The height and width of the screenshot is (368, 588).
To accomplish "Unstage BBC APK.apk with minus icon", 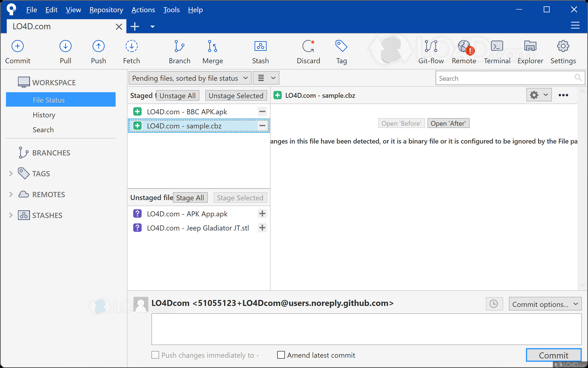I will (x=262, y=112).
